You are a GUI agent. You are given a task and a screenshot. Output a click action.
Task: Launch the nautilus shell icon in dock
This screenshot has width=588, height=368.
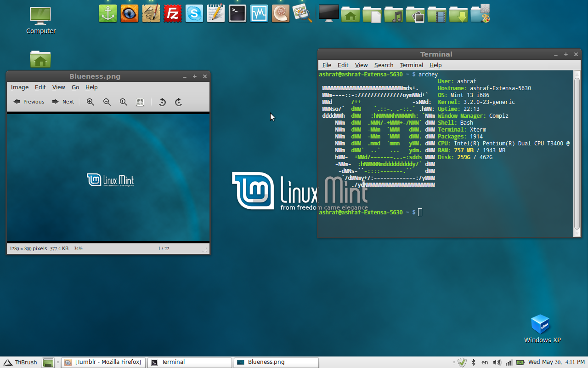coord(281,13)
